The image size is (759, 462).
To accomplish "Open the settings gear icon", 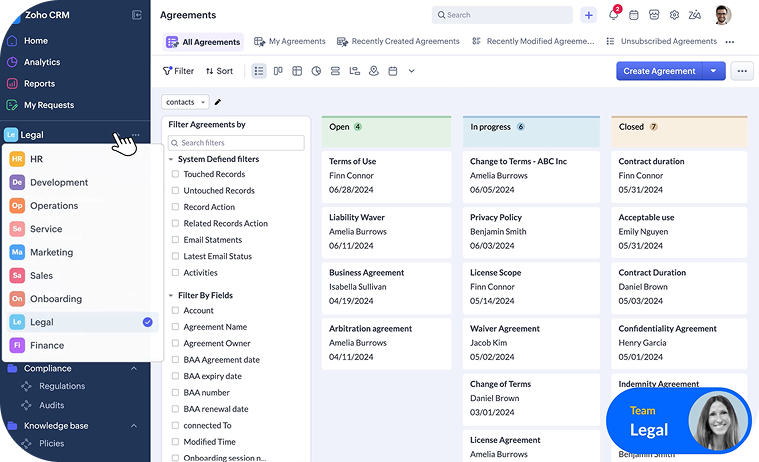I will coord(674,15).
